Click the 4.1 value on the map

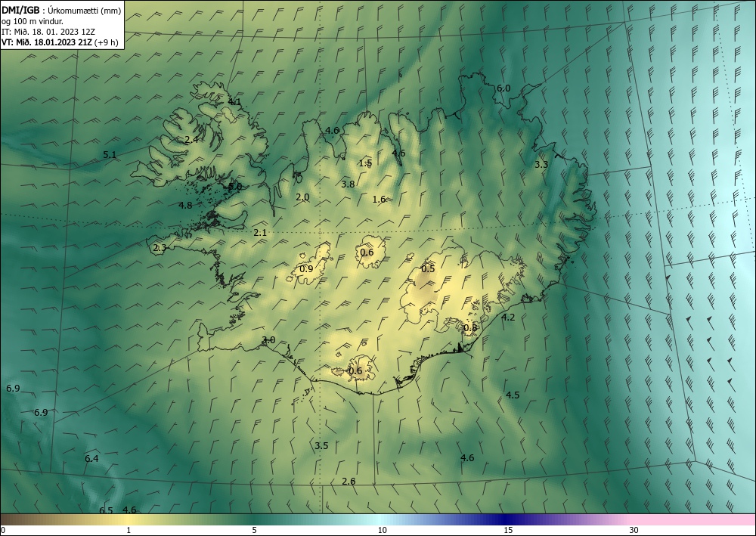(x=234, y=102)
